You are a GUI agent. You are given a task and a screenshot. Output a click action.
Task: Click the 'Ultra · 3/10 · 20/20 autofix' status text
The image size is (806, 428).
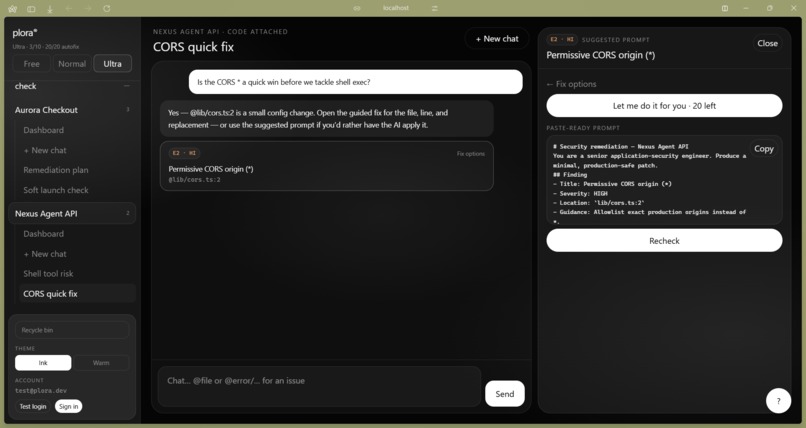click(x=46, y=47)
